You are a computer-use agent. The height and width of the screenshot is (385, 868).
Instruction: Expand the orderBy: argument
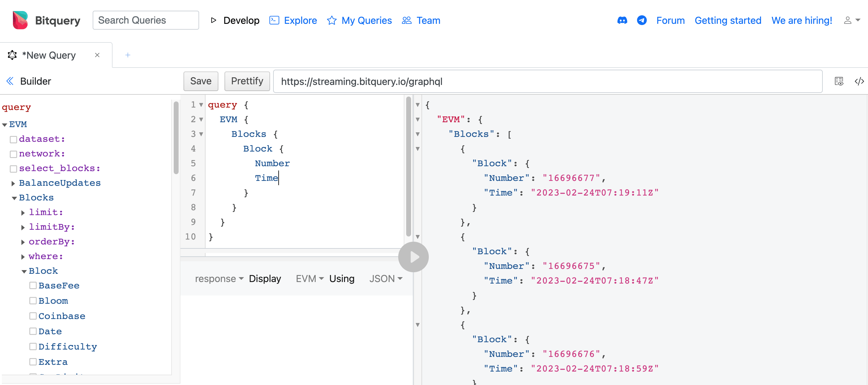point(23,242)
